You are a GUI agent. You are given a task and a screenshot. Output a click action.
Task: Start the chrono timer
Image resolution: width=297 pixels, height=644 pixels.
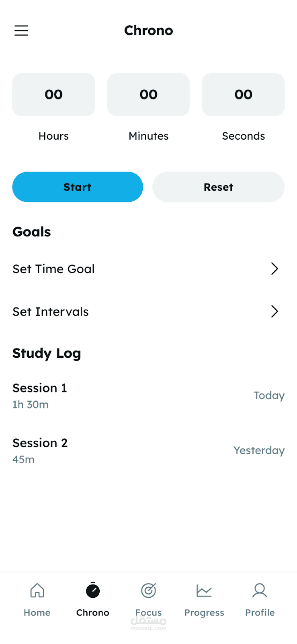[x=78, y=187]
